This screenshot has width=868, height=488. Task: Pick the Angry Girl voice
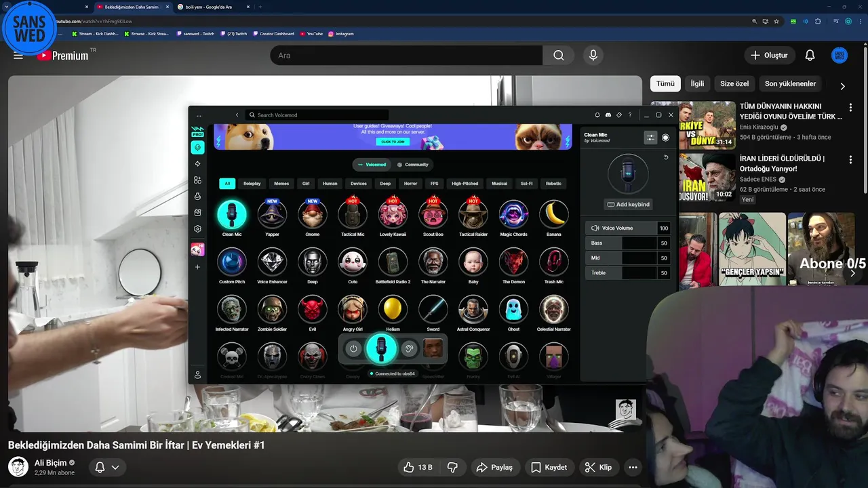[x=353, y=310]
